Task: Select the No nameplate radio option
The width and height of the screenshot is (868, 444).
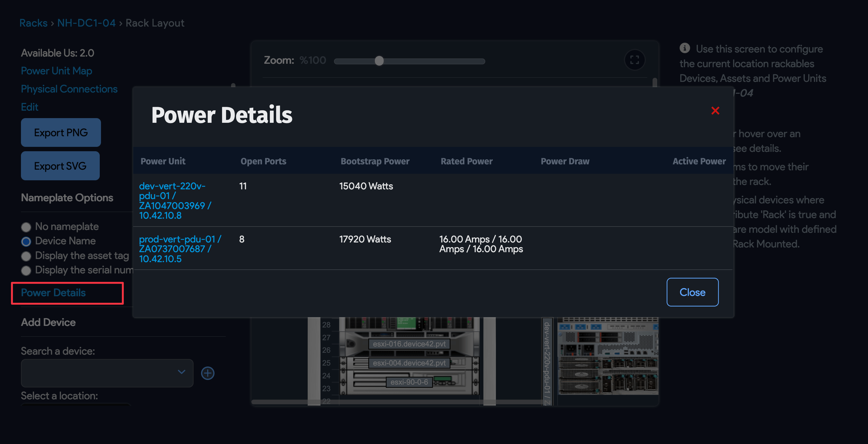Action: 26,227
